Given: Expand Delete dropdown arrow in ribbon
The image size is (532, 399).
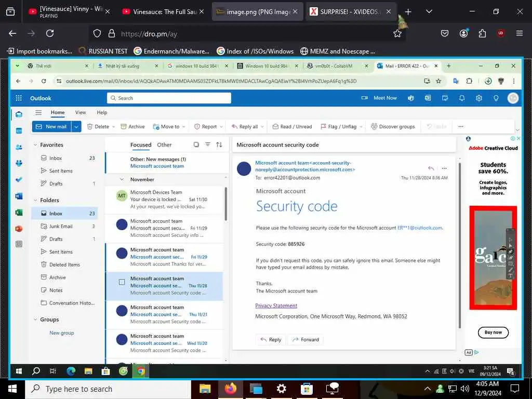Looking at the screenshot, I should click(x=114, y=127).
